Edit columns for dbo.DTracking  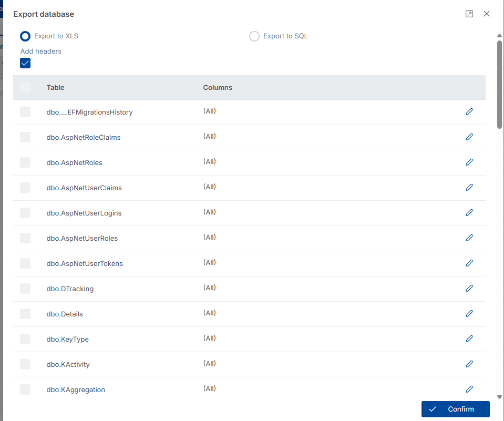pyautogui.click(x=469, y=288)
